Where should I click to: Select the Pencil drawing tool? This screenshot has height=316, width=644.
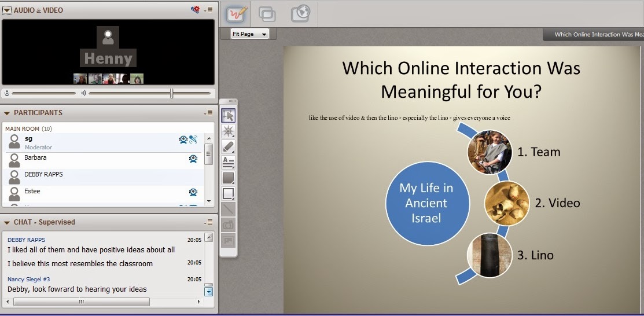[229, 147]
